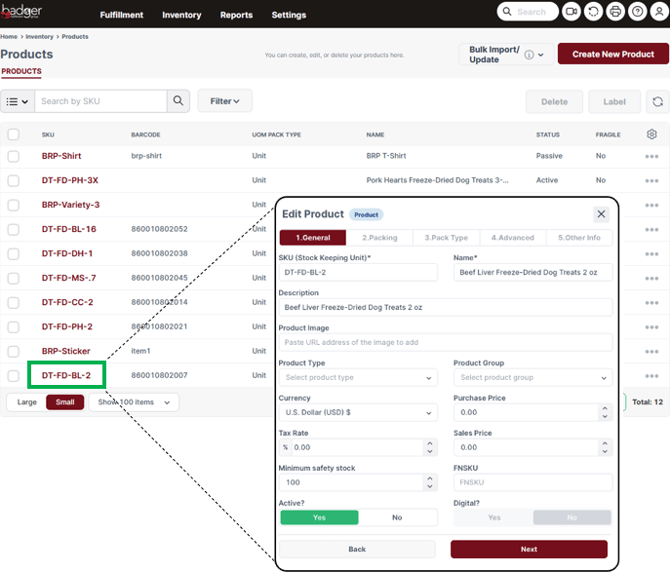
Task: Switch to the 2.Packing tab
Action: 380,238
